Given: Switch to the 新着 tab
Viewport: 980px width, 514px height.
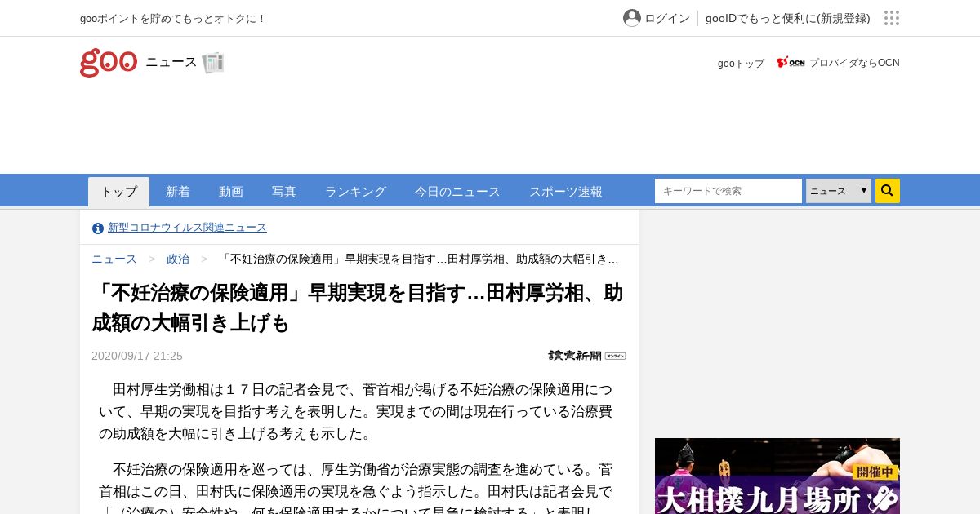Looking at the screenshot, I should [178, 192].
